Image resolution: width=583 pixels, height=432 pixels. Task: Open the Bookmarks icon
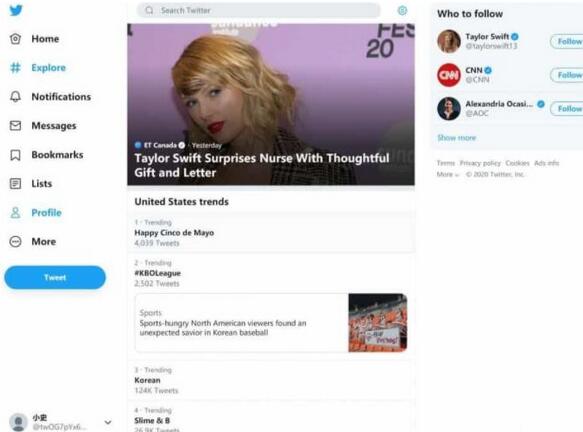coord(15,155)
